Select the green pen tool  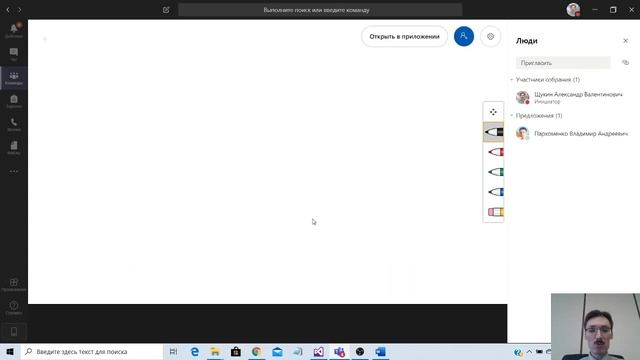(x=495, y=172)
